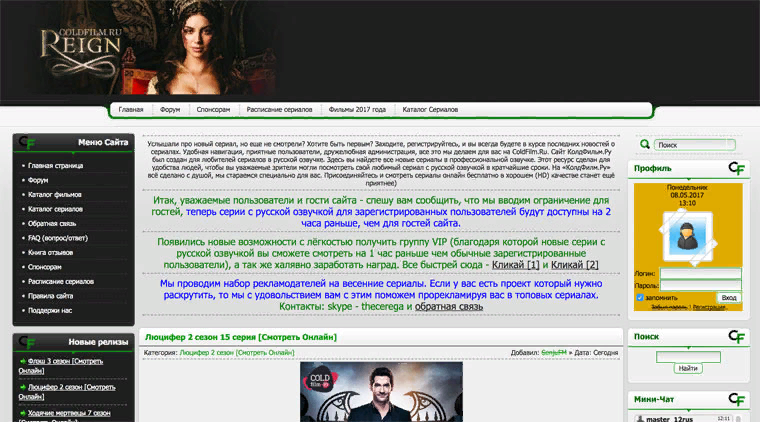Click the CF logo in Мини-Чат header
The height and width of the screenshot is (422, 760).
pos(736,399)
